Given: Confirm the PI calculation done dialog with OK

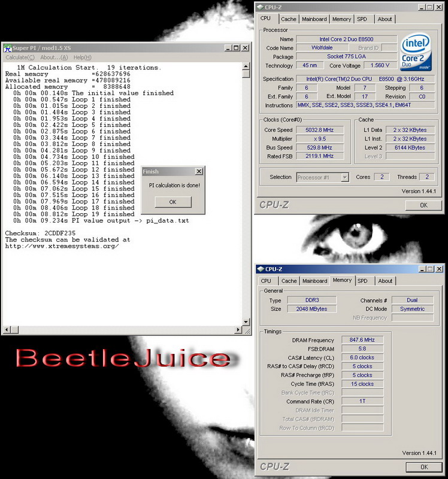Looking at the screenshot, I should click(173, 202).
